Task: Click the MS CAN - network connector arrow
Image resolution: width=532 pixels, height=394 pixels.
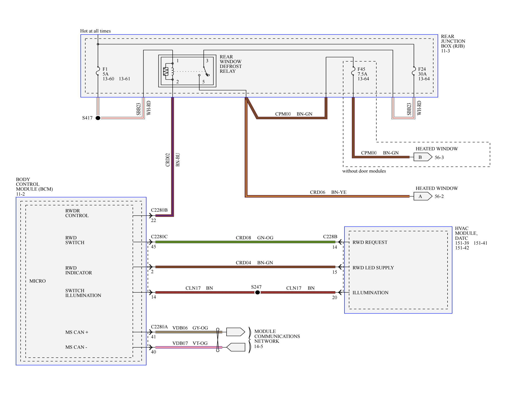Action: tap(236, 347)
